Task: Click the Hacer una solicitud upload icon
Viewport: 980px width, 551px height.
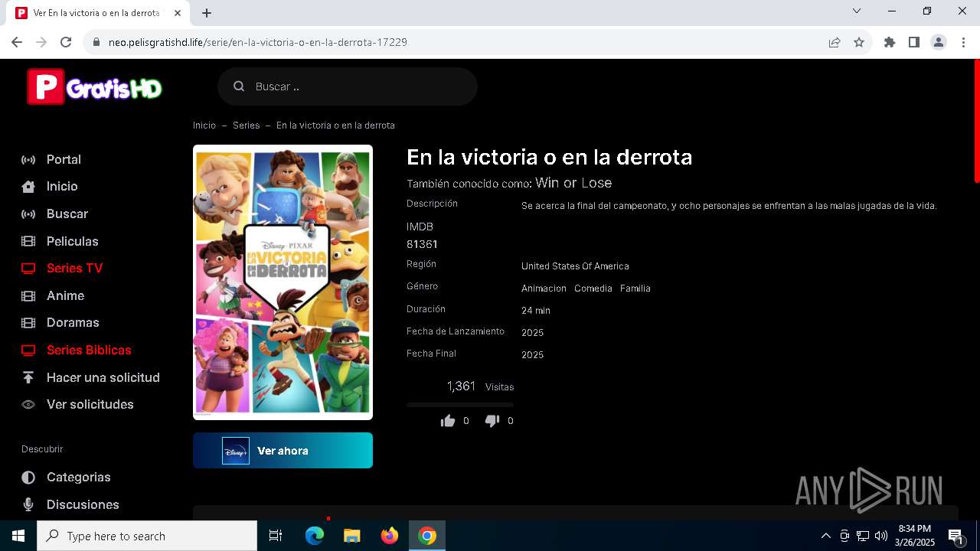Action: [28, 377]
